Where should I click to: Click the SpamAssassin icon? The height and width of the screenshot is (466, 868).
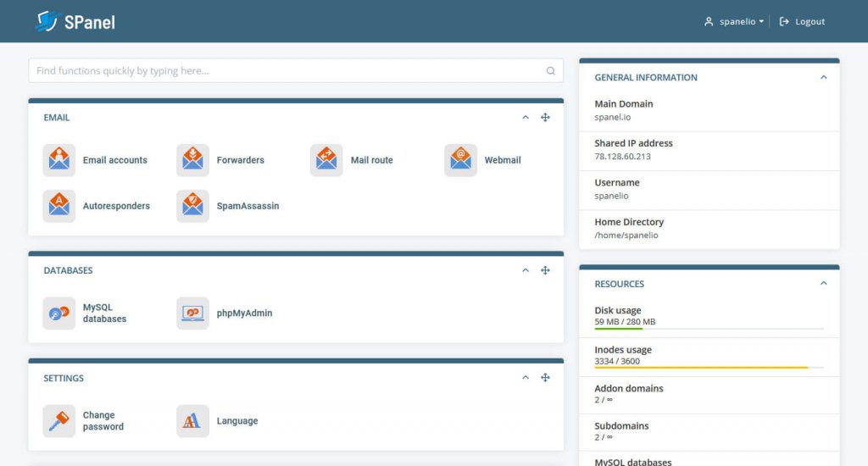click(x=193, y=206)
